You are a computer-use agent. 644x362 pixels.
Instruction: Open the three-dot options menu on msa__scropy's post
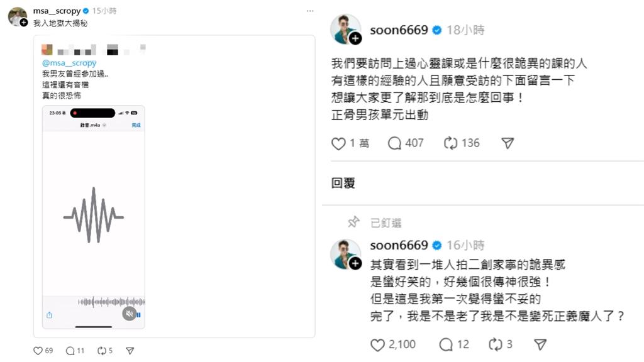[x=310, y=11]
